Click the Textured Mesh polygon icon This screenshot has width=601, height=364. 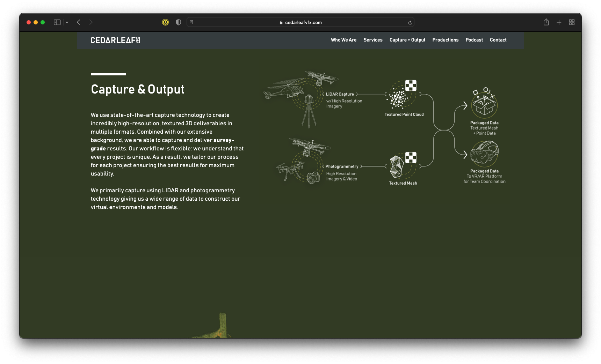tap(397, 166)
